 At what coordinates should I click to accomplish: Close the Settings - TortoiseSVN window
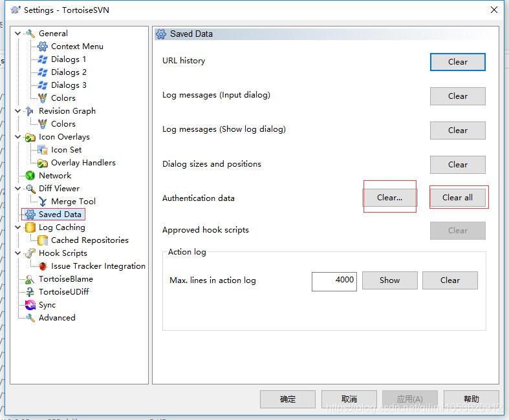pyautogui.click(x=494, y=10)
